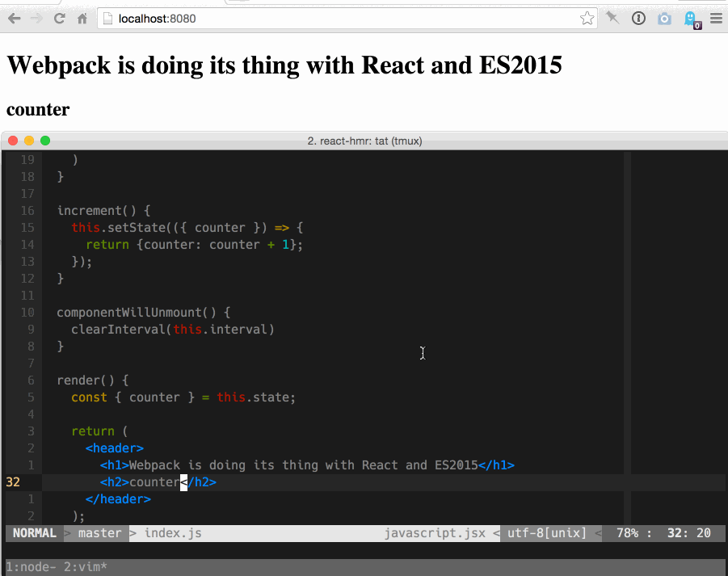Click the current line number 32 in gutter
This screenshot has height=576, width=728.
click(x=13, y=482)
